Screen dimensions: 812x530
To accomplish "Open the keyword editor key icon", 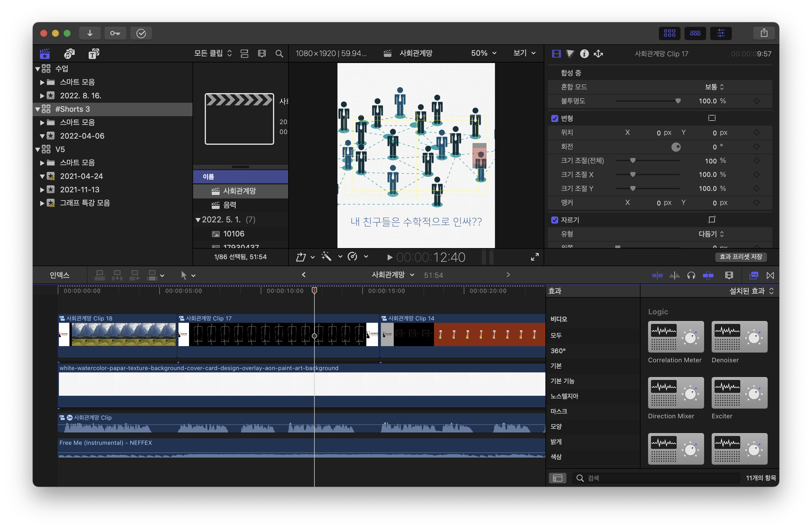I will pos(115,33).
